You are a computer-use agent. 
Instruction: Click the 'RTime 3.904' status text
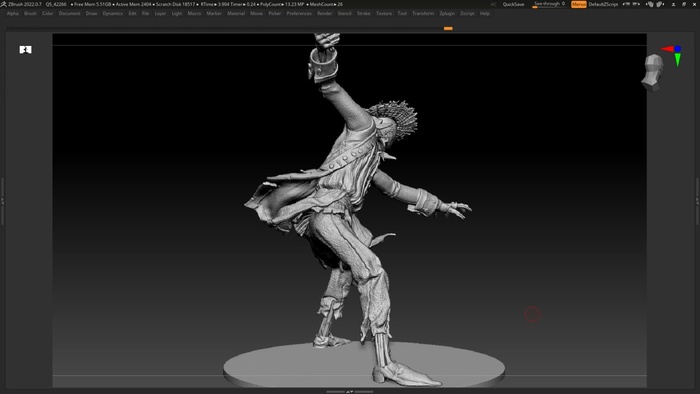214,4
